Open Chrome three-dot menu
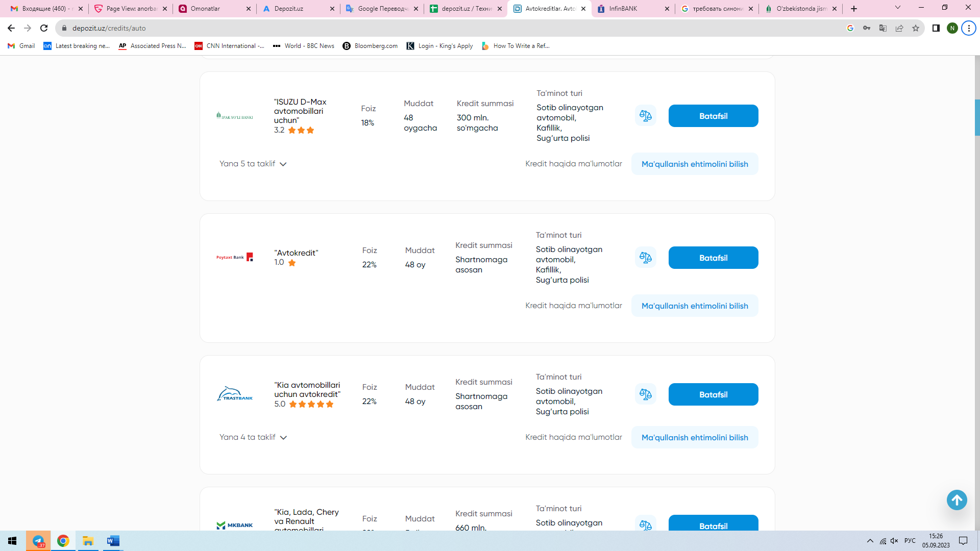980x551 pixels. tap(969, 28)
